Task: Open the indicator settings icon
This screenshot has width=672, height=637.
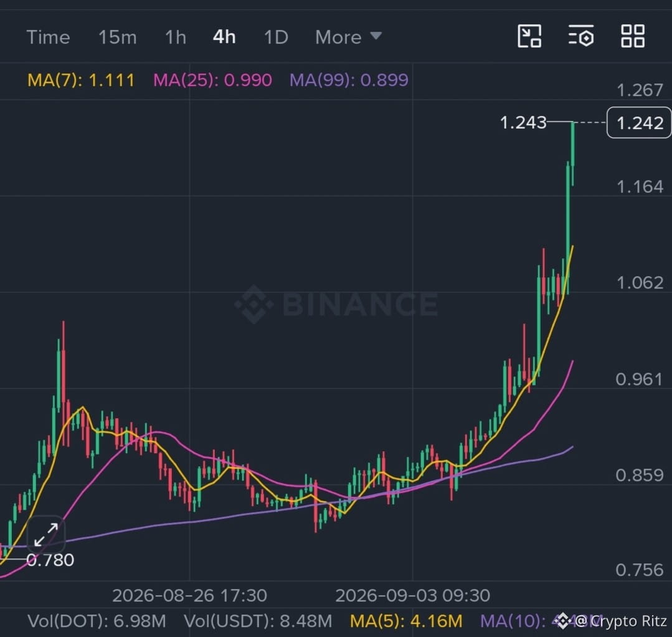Action: point(581,36)
